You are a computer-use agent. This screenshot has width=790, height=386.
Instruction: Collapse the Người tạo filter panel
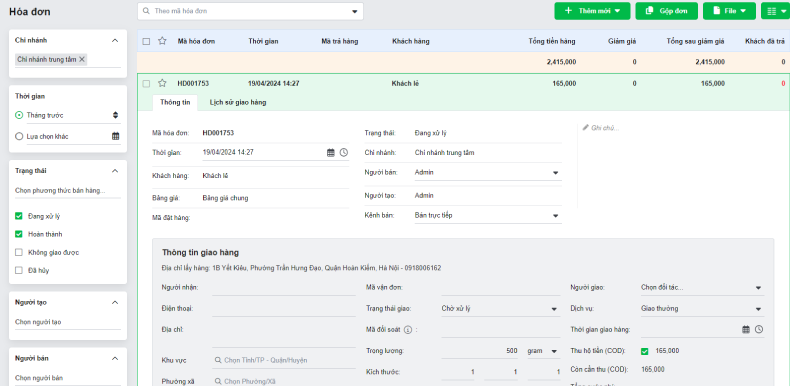(x=115, y=302)
